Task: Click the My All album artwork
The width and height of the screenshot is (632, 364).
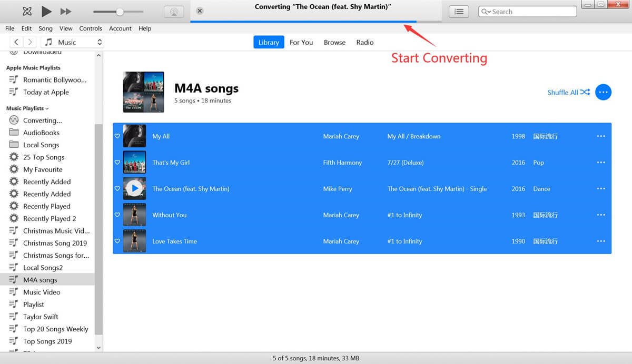Action: [x=134, y=136]
